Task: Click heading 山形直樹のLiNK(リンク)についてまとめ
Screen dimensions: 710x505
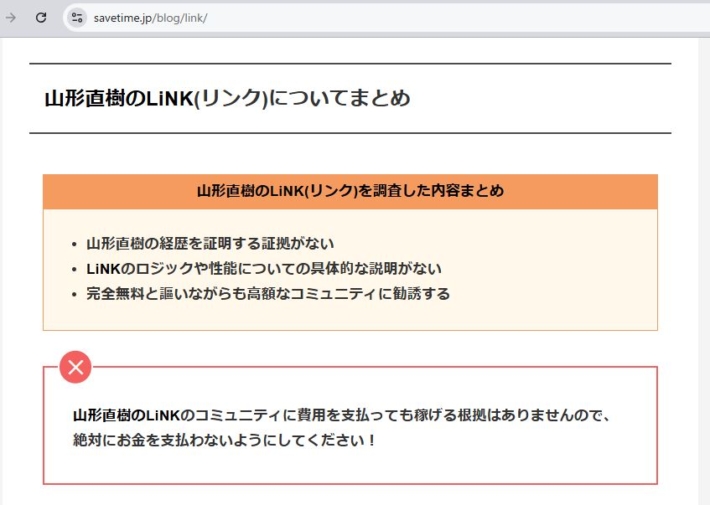Action: click(227, 98)
